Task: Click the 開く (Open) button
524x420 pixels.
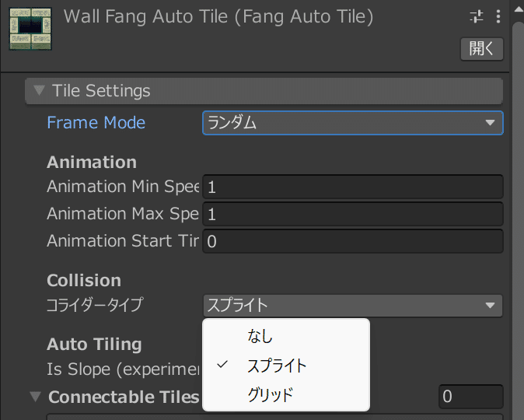Action: click(481, 48)
